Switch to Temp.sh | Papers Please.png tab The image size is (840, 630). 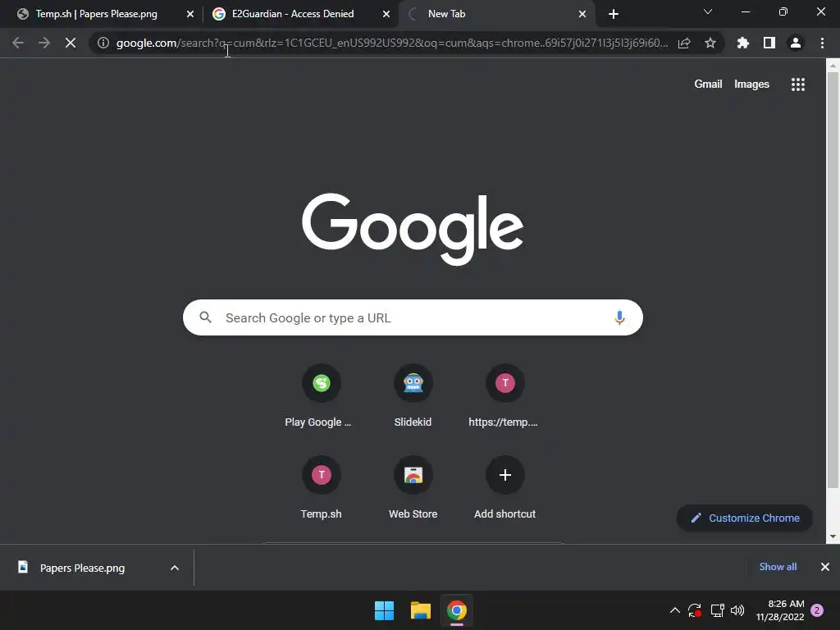pos(97,14)
